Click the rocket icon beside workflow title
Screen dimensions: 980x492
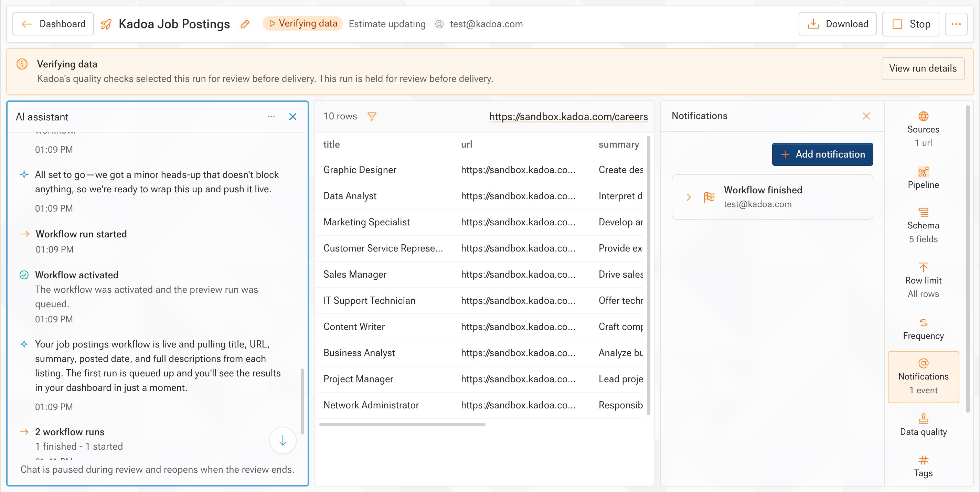click(x=106, y=24)
